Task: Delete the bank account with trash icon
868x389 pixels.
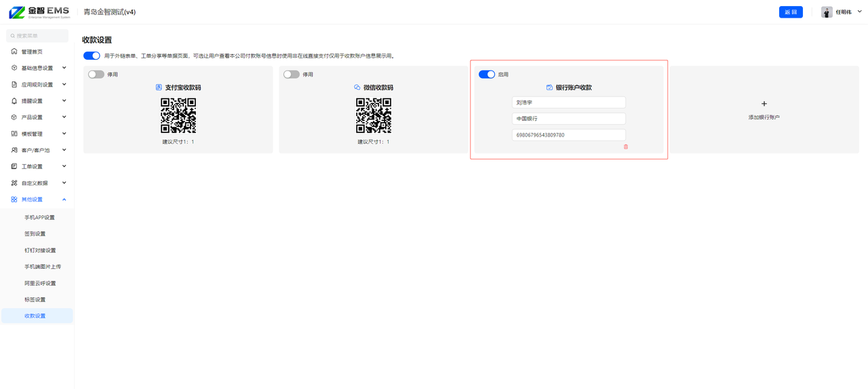Action: 626,147
